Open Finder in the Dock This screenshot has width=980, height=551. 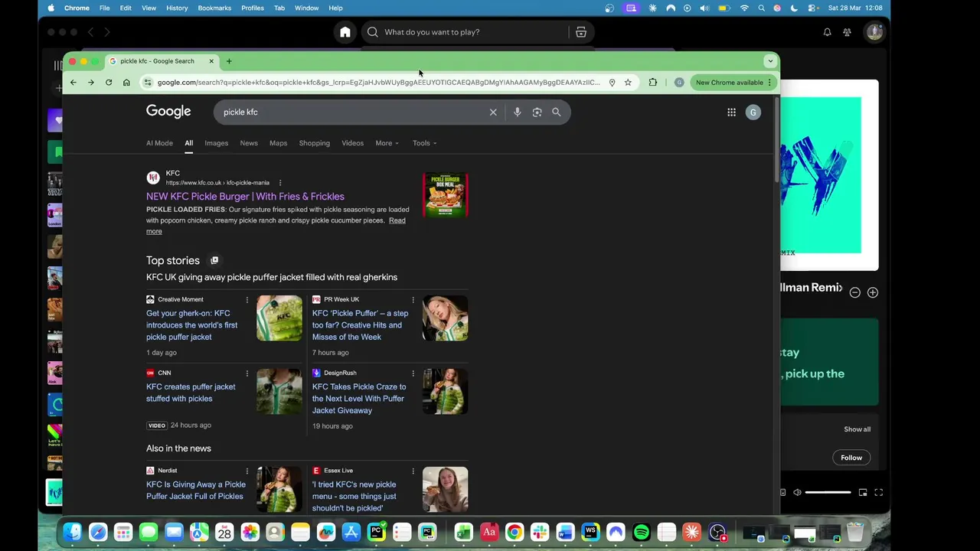click(x=73, y=532)
